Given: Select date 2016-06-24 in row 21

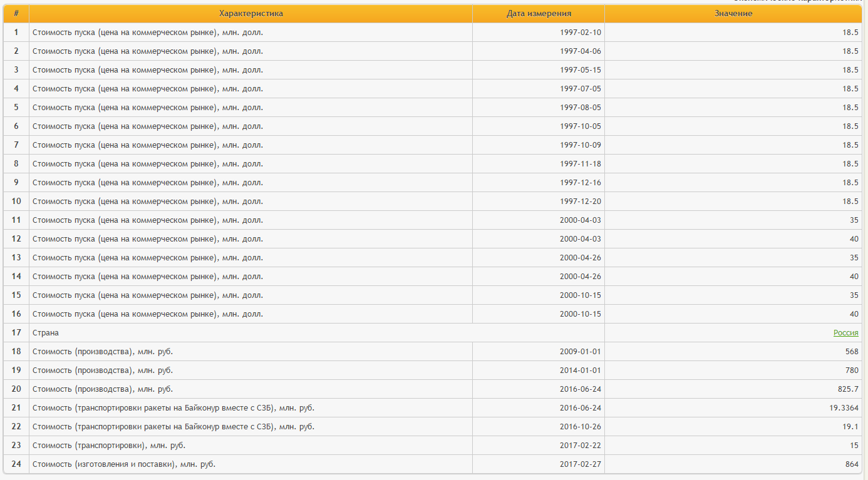Looking at the screenshot, I should (x=581, y=408).
